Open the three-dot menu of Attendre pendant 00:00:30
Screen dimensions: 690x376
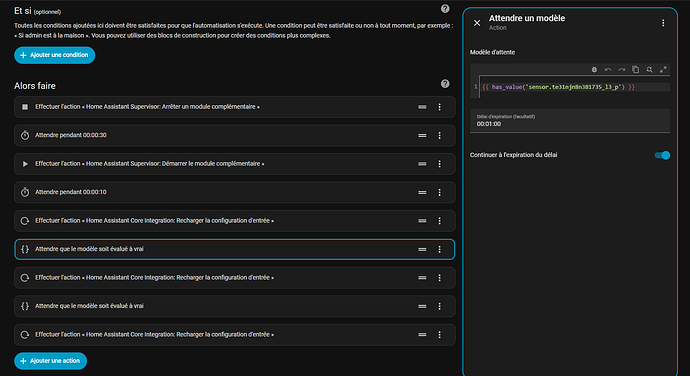coord(439,136)
